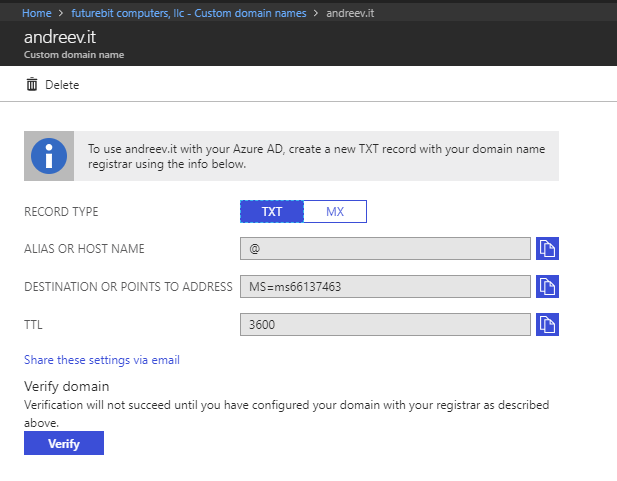
Task: Click the andreev.it breadcrumb item
Action: point(350,13)
